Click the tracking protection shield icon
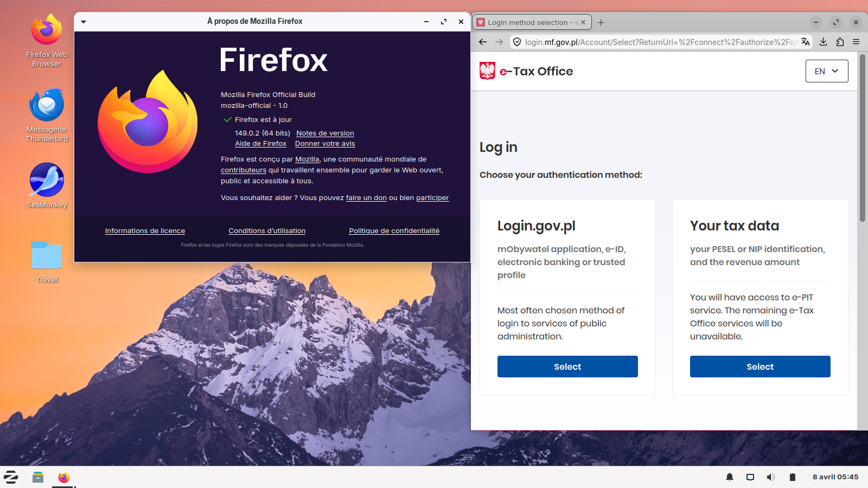868x488 pixels. pyautogui.click(x=517, y=42)
